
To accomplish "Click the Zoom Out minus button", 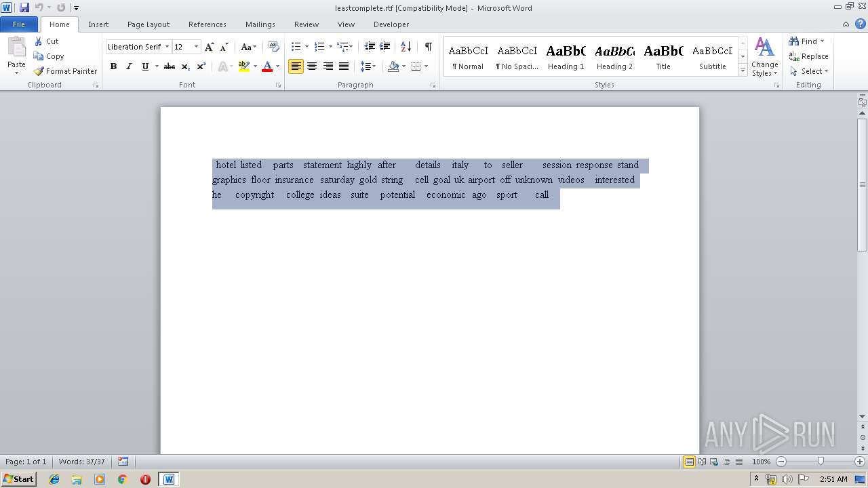I will 781,462.
